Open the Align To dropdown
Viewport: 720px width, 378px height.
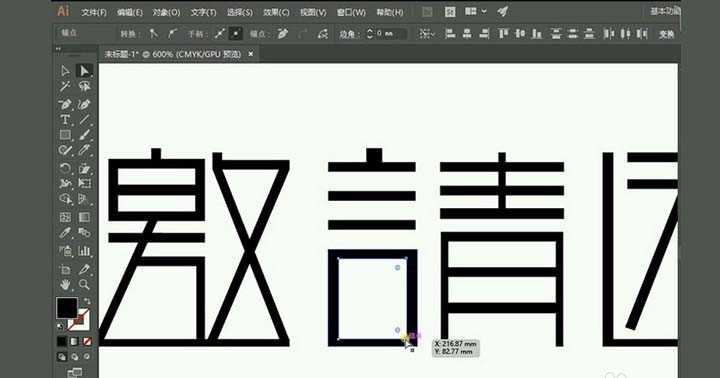427,34
